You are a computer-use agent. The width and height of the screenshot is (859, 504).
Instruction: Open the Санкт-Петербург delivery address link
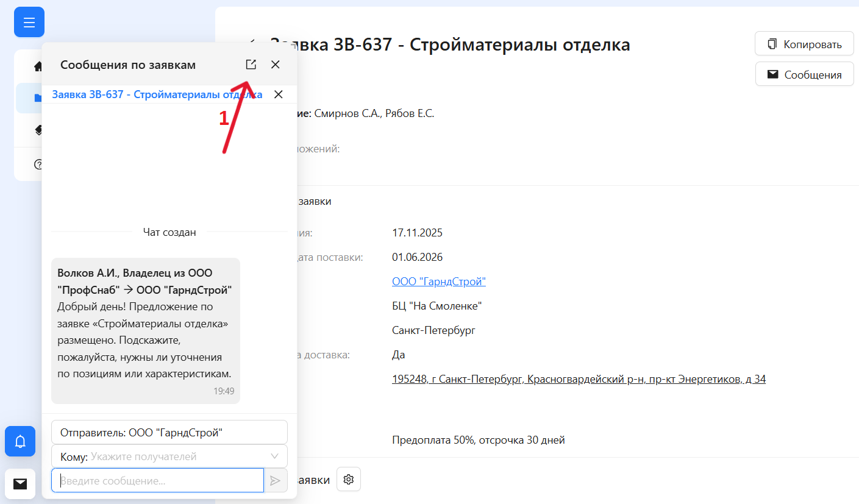coord(579,378)
